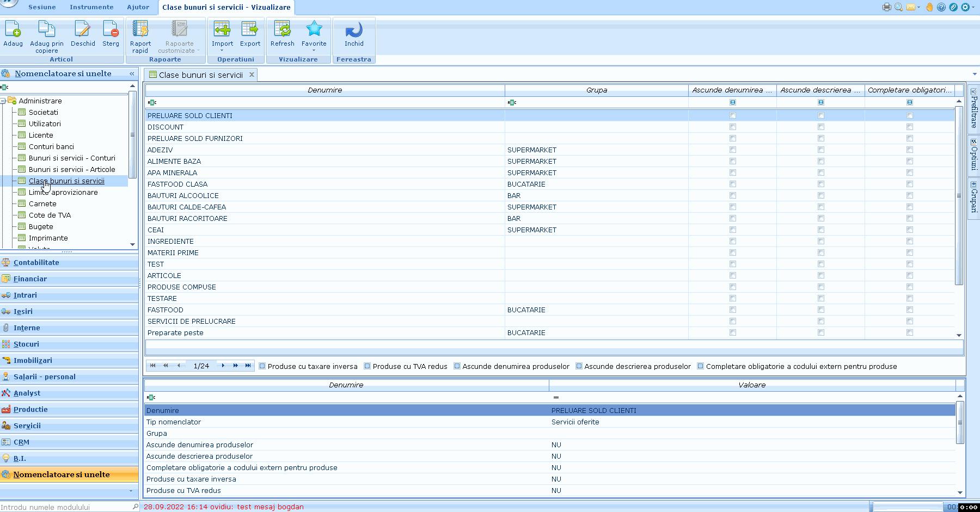Toggle Ascunde denumirea produselor checkbox
Viewport: 980px width, 512px height.
[457, 366]
